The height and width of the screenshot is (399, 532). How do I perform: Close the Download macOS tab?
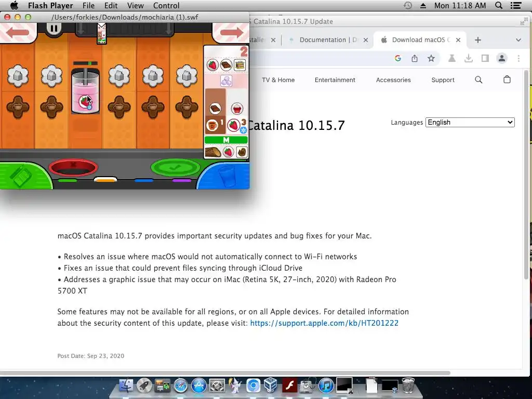458,40
